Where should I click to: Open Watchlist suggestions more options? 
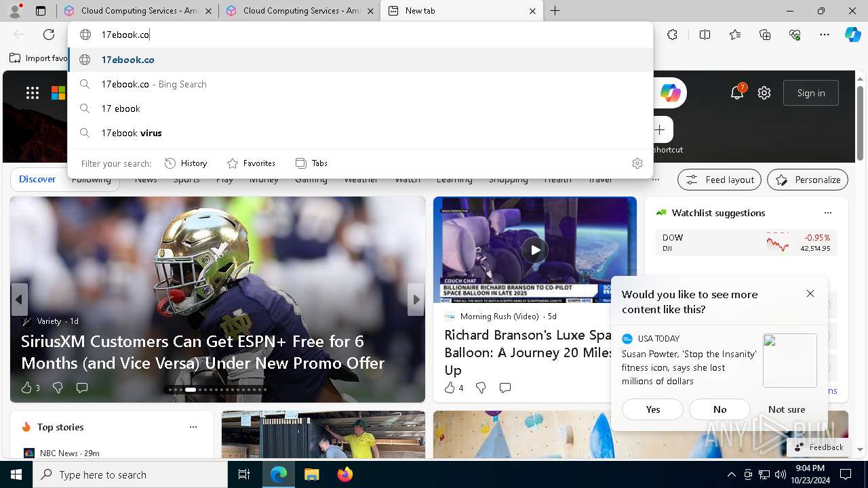(x=827, y=213)
